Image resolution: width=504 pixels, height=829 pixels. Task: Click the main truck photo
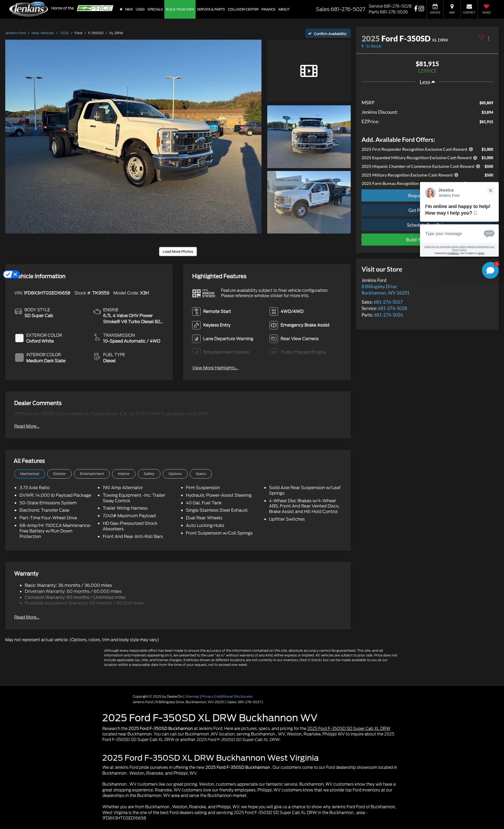pyautogui.click(x=133, y=137)
